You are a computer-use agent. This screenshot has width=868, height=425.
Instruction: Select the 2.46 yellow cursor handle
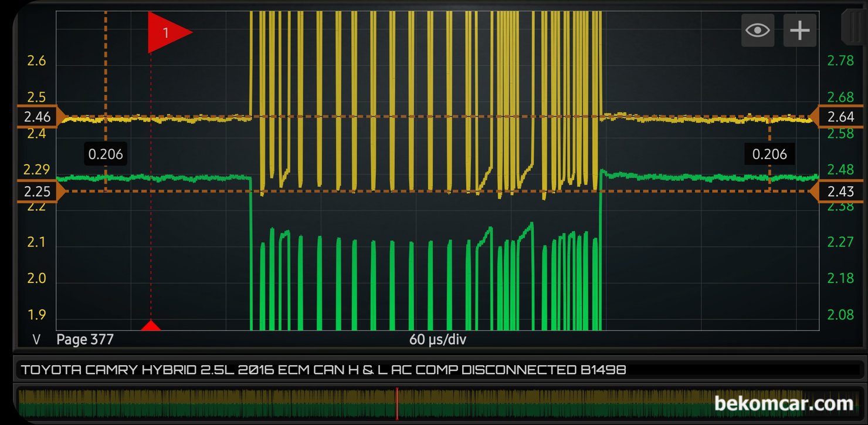point(36,117)
